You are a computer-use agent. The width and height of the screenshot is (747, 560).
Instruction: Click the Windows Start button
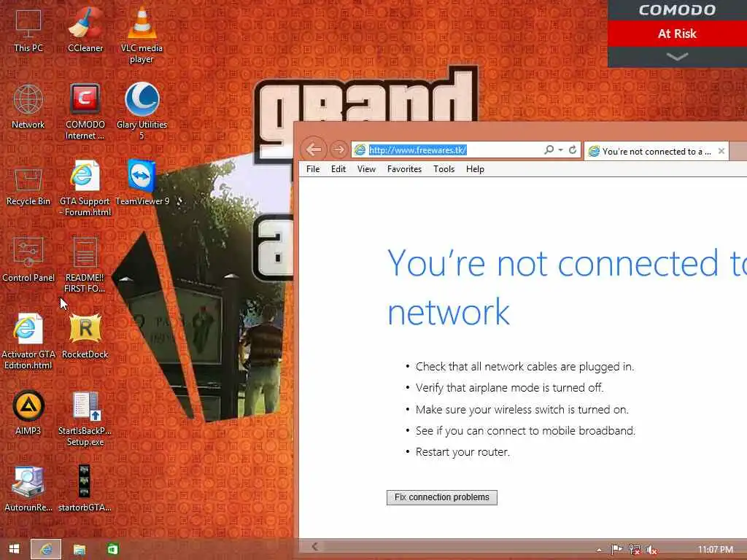point(15,549)
